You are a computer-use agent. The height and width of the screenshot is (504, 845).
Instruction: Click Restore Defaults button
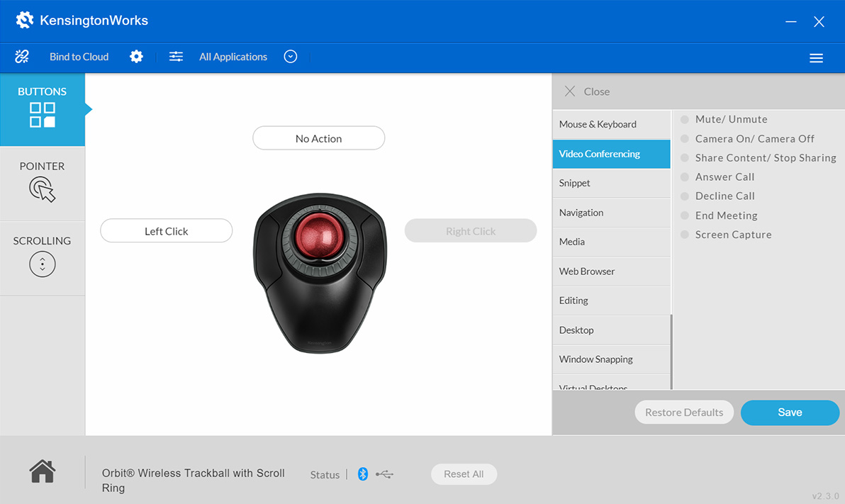pyautogui.click(x=684, y=413)
